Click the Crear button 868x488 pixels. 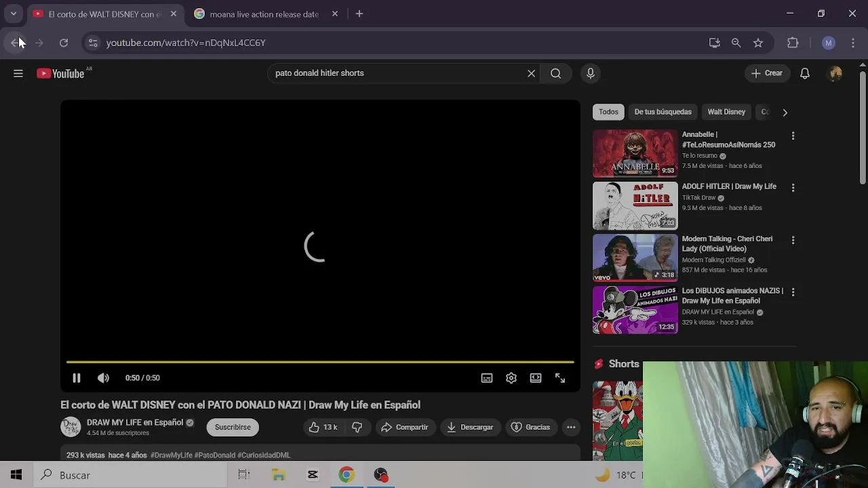766,73
